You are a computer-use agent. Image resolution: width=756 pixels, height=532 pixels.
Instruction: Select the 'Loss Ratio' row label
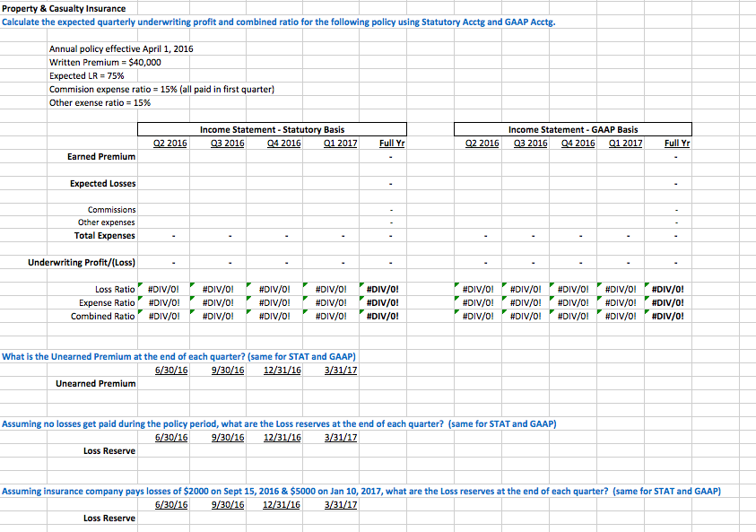pos(115,290)
